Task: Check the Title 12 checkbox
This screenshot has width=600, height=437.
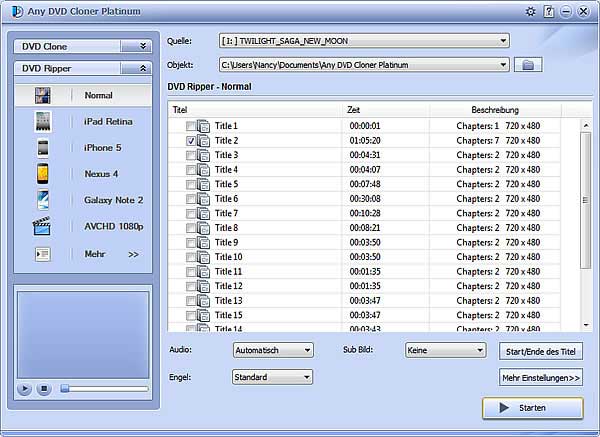Action: [191, 286]
